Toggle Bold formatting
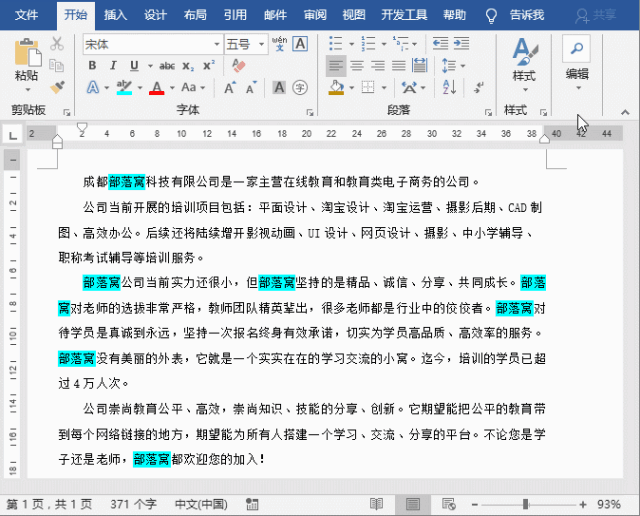The width and height of the screenshot is (640, 516). (93, 66)
